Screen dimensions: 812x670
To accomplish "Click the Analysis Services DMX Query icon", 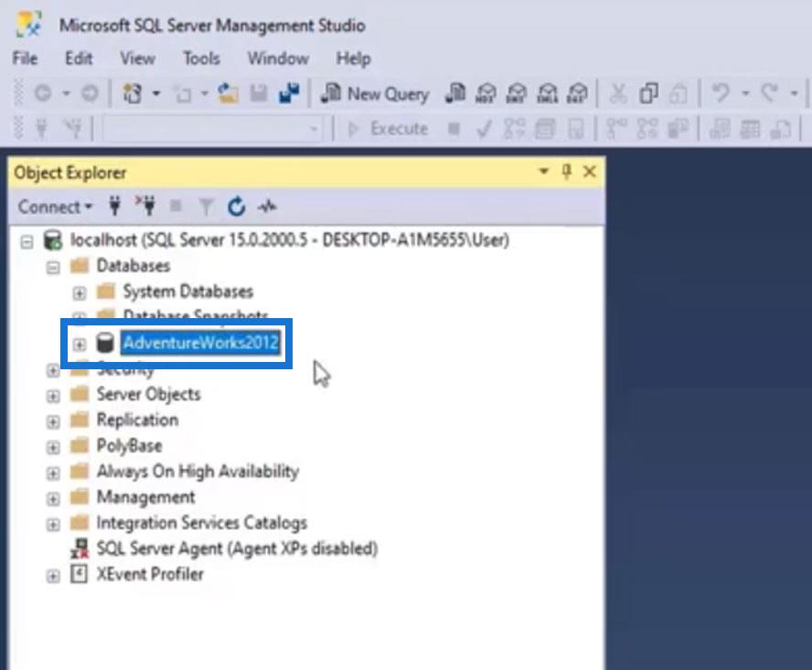I will [517, 94].
